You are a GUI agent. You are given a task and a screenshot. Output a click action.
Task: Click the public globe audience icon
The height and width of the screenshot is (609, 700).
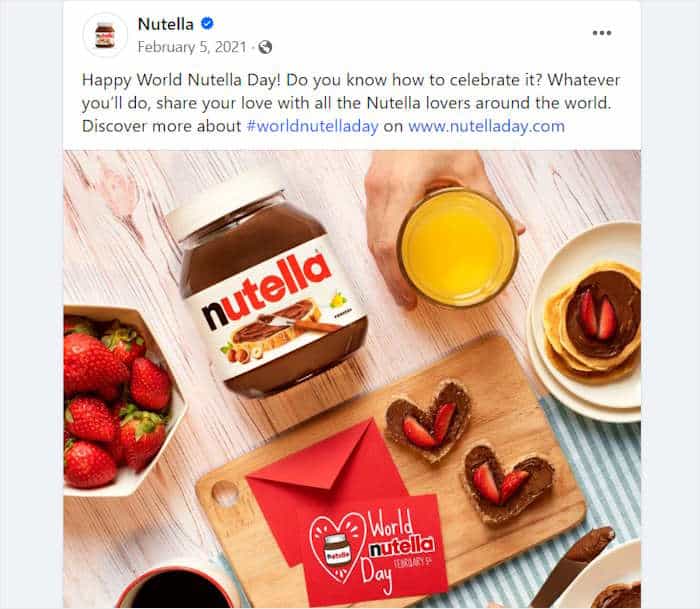(265, 47)
